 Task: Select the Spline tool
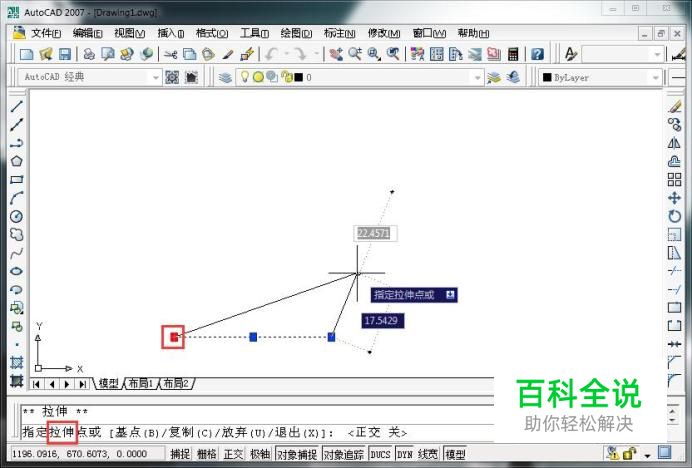coord(17,253)
